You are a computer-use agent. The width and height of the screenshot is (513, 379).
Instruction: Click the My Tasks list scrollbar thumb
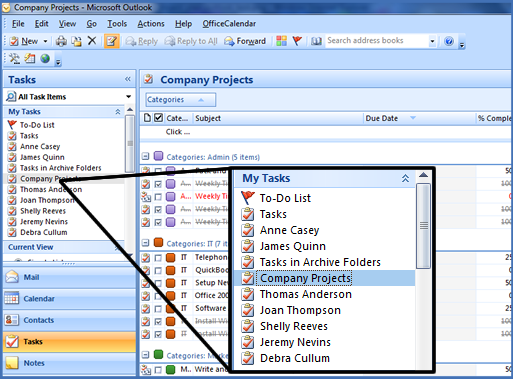(x=130, y=143)
